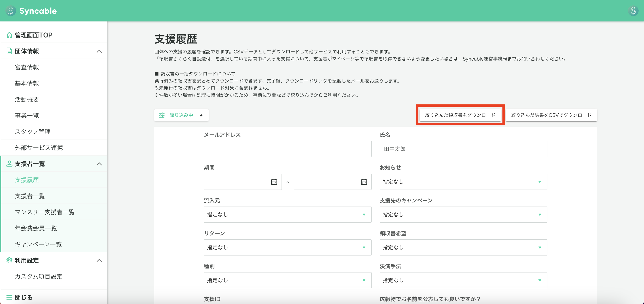Open the calendar icon for the end date
The height and width of the screenshot is (304, 644).
coord(364,182)
